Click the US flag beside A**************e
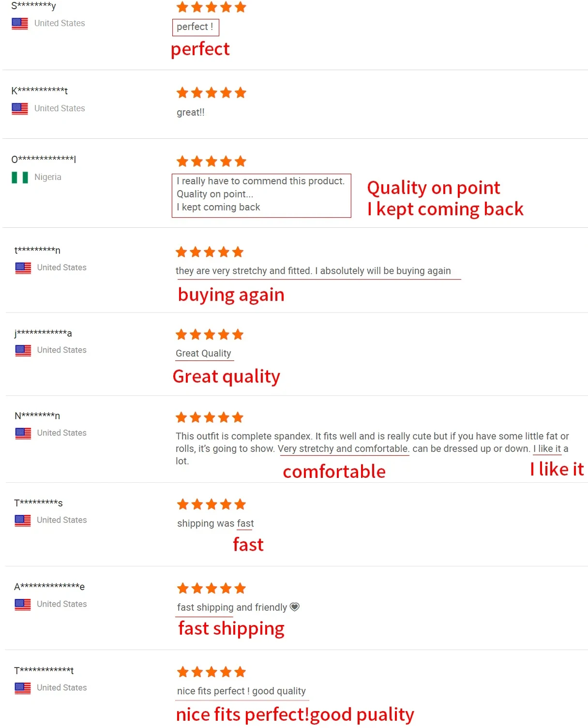 pyautogui.click(x=23, y=605)
